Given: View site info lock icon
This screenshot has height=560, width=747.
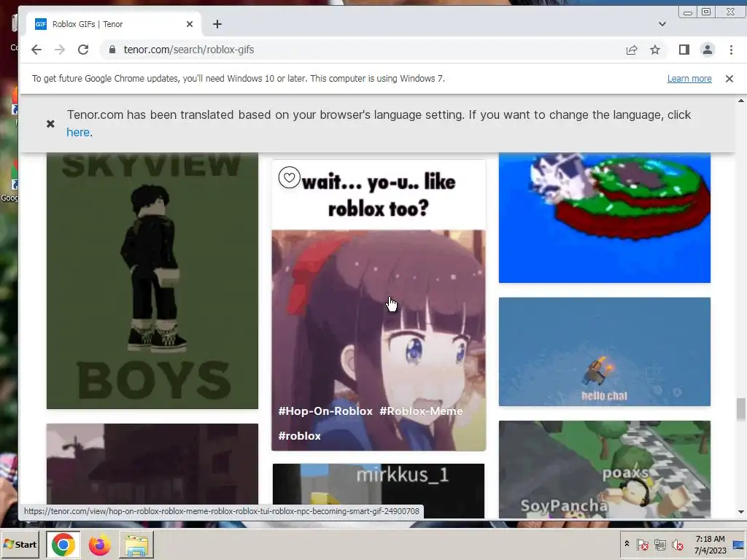Looking at the screenshot, I should (x=112, y=50).
